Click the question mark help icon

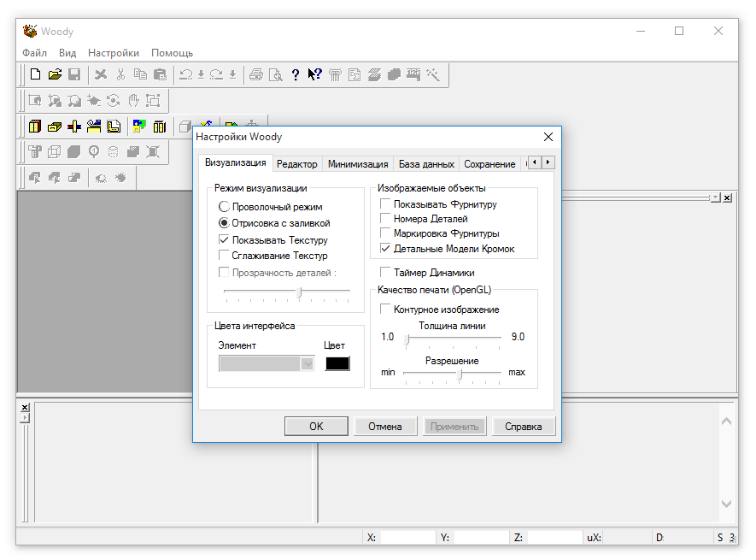click(x=296, y=74)
